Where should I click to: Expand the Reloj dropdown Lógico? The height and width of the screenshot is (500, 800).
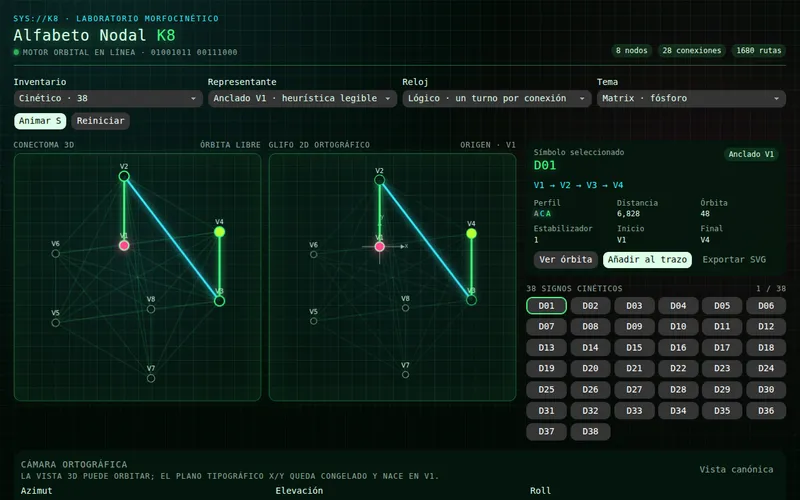coord(496,98)
